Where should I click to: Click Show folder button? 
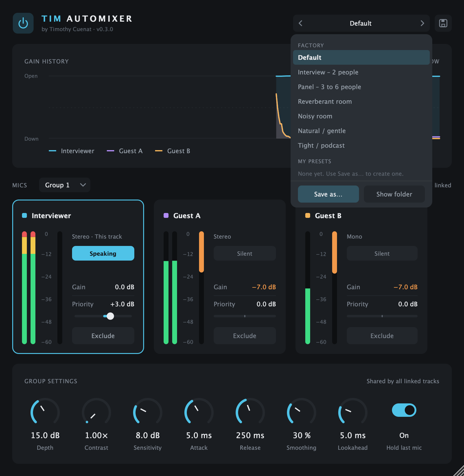394,194
